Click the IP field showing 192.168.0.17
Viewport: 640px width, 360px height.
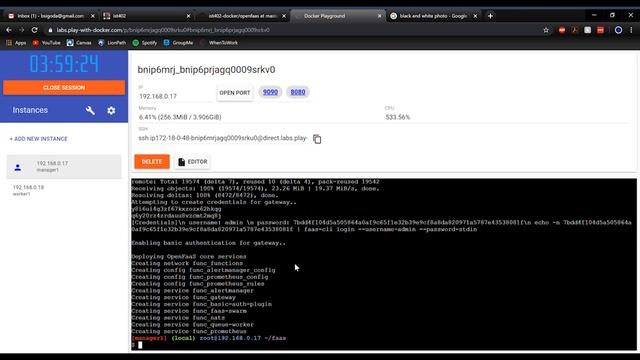point(175,96)
